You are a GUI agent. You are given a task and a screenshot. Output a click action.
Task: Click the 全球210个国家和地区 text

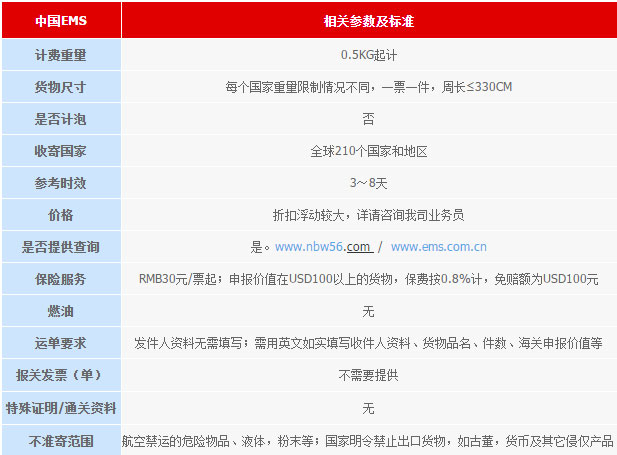[369, 151]
